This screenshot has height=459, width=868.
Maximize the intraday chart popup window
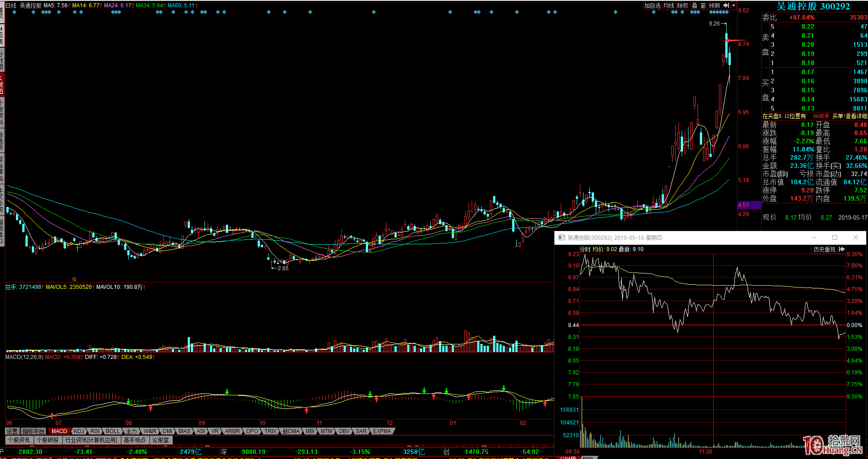[835, 237]
